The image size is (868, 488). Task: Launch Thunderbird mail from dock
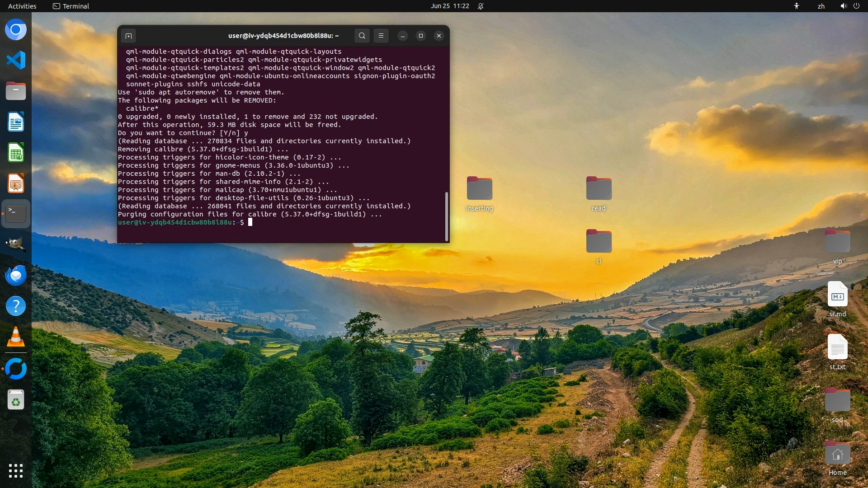(16, 275)
